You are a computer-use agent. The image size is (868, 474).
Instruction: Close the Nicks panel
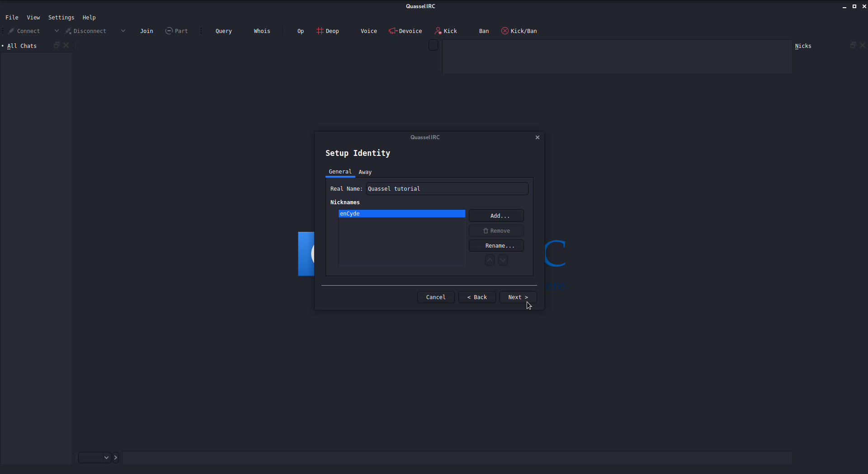[x=863, y=45]
